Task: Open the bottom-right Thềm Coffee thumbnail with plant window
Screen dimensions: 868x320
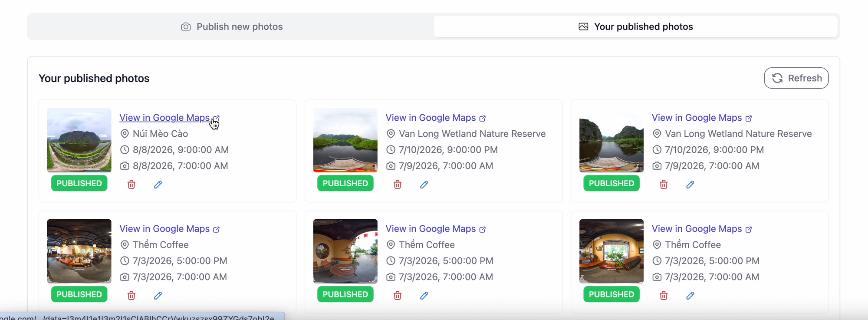Action: [612, 251]
